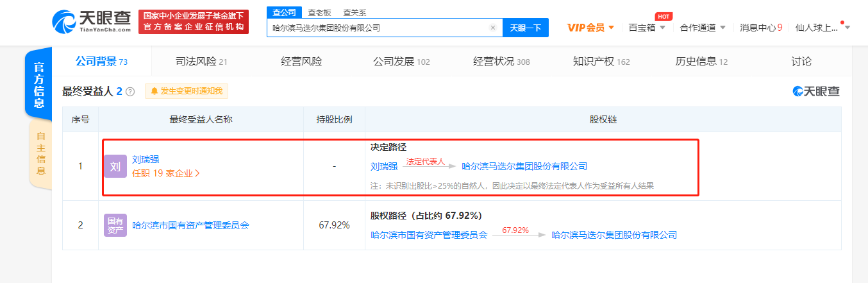The image size is (868, 283).
Task: Open the 经营状况 tab
Action: (x=501, y=62)
